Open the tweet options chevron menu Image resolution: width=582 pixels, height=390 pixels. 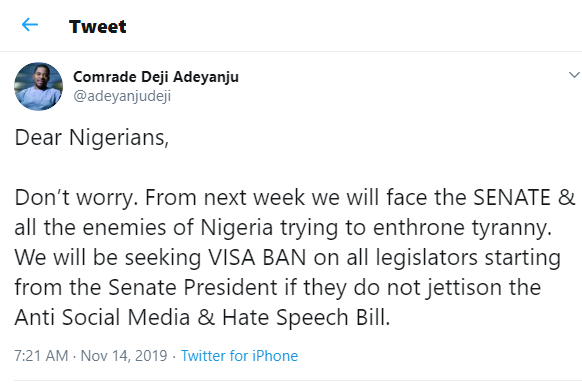(574, 75)
